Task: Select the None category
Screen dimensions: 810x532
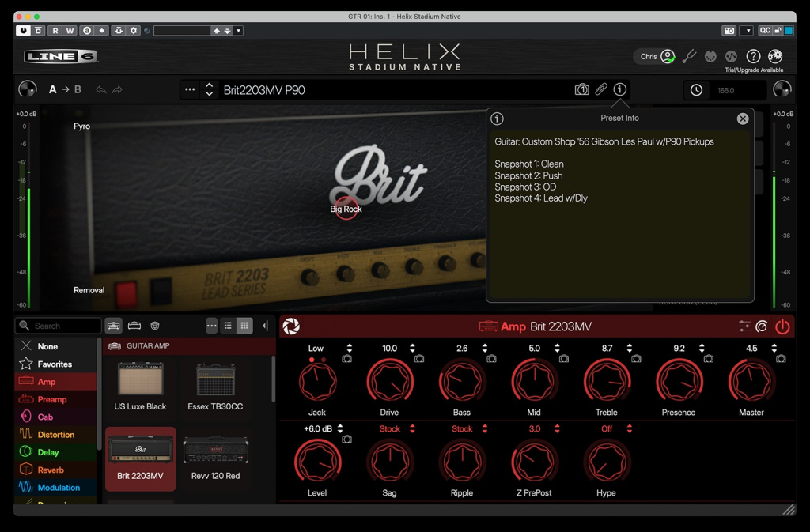Action: (57, 346)
